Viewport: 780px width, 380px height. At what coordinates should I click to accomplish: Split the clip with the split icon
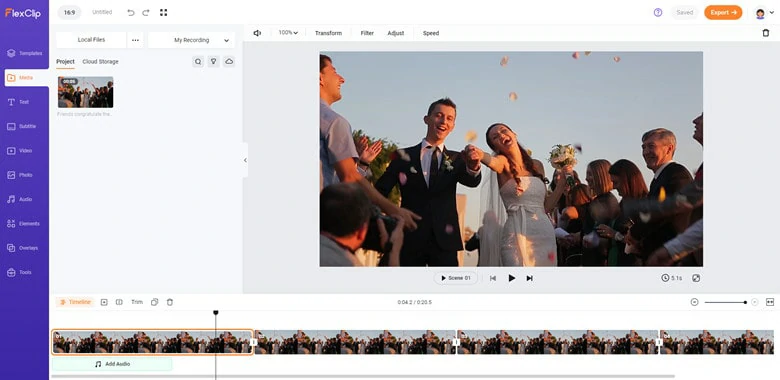click(119, 302)
